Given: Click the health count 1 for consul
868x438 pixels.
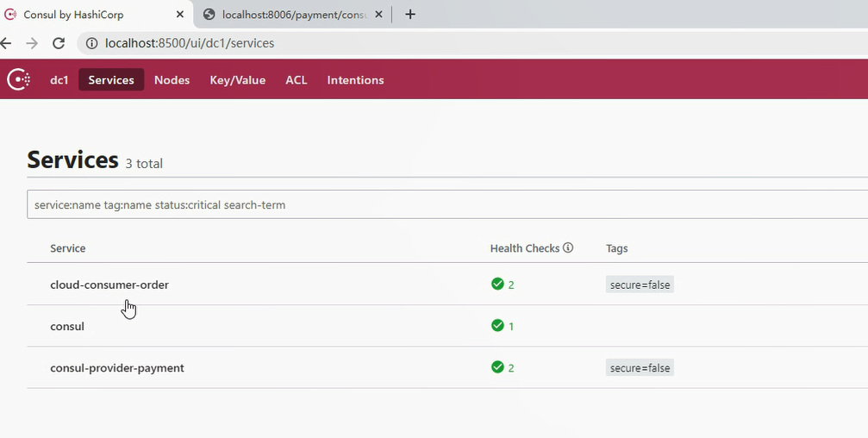Looking at the screenshot, I should 511,326.
